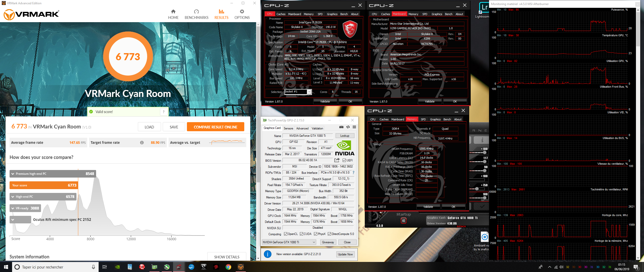Open Task View on the taskbar

(x=105, y=267)
